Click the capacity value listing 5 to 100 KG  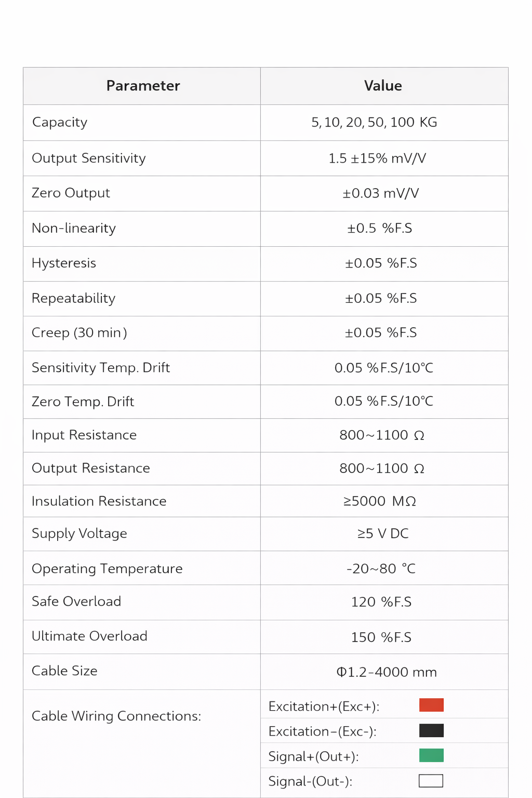[x=374, y=123]
